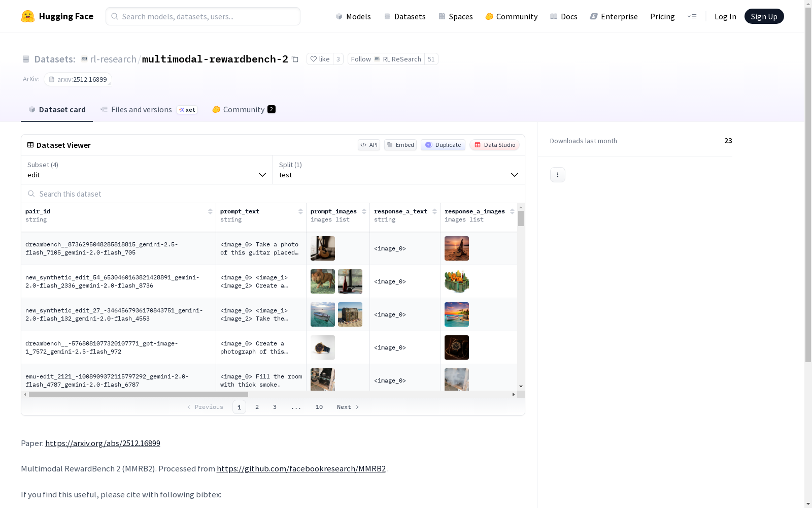Switch to the Dataset card tab
Image resolution: width=812 pixels, height=508 pixels.
click(x=57, y=109)
